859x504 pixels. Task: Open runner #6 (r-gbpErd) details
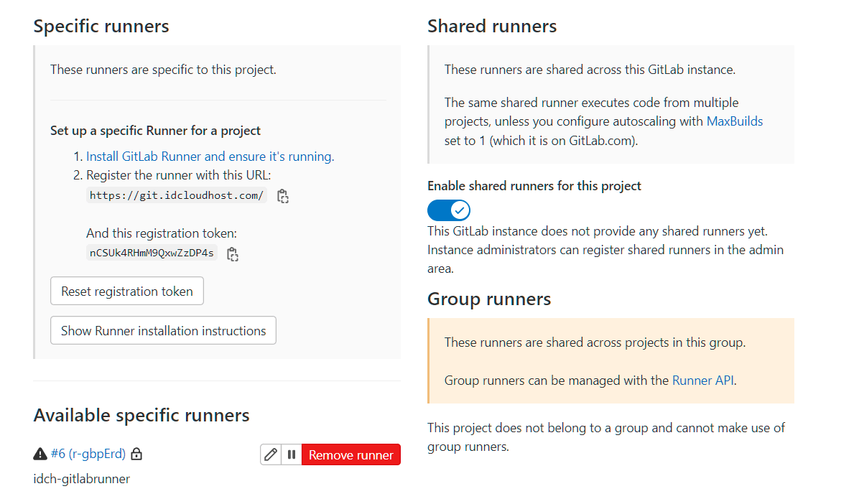tap(88, 454)
